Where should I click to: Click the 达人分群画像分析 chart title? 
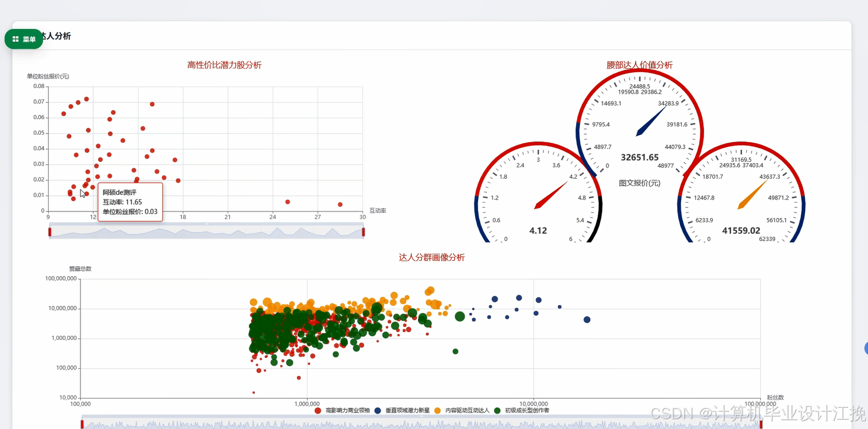(x=432, y=258)
